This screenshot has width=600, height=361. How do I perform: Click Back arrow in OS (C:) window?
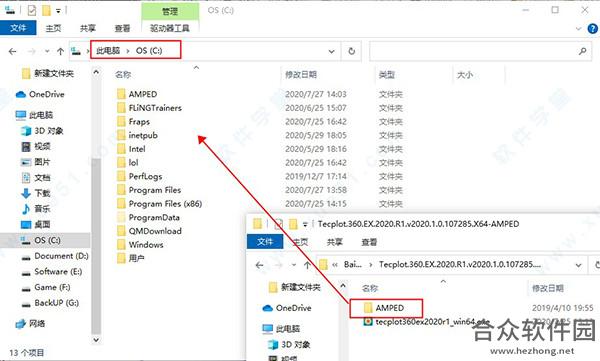point(12,51)
